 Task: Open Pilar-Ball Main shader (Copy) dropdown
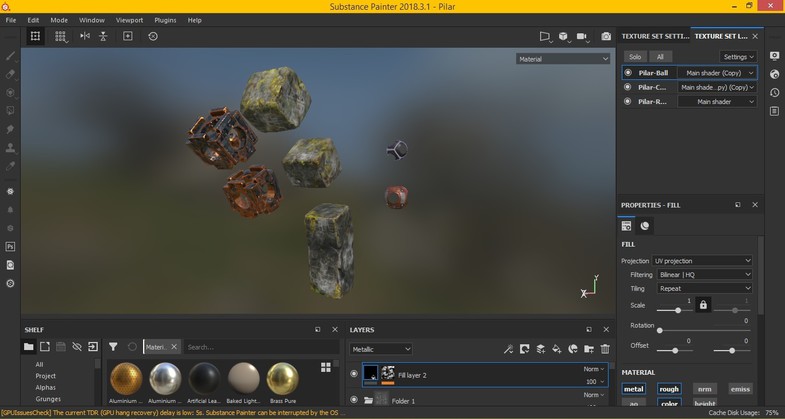coord(717,73)
